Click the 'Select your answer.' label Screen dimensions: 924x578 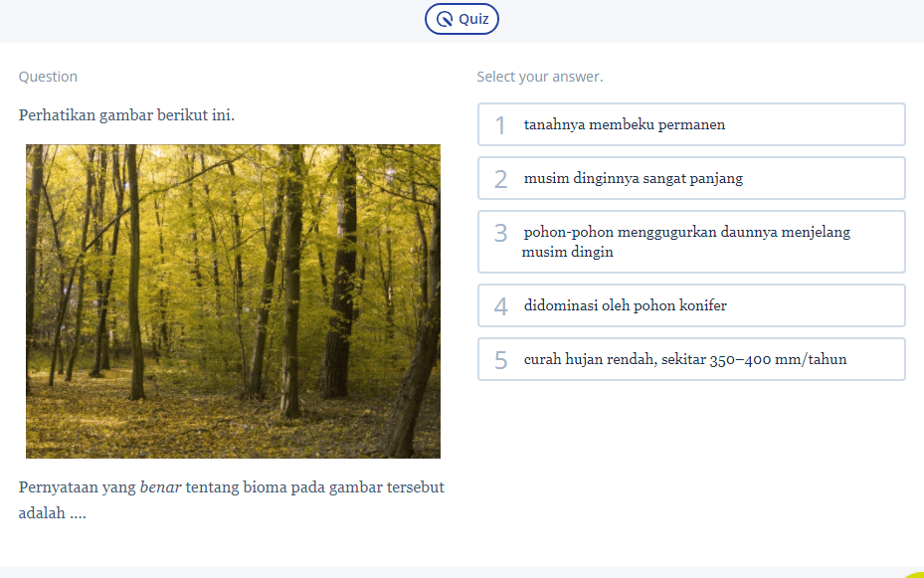[x=539, y=77]
